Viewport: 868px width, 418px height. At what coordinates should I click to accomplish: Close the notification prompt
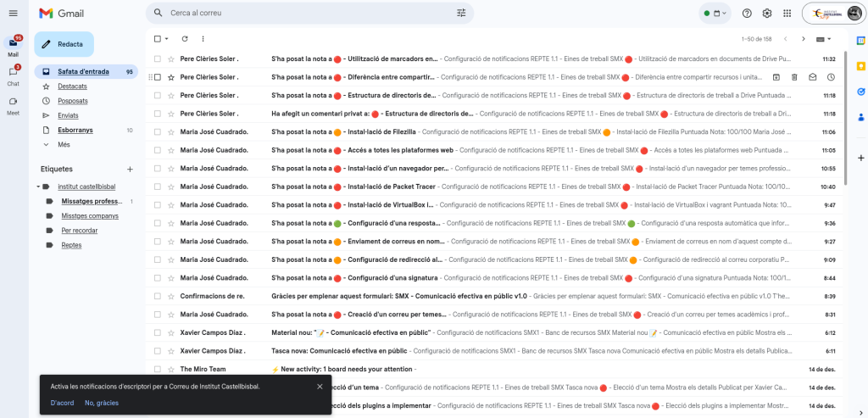320,387
